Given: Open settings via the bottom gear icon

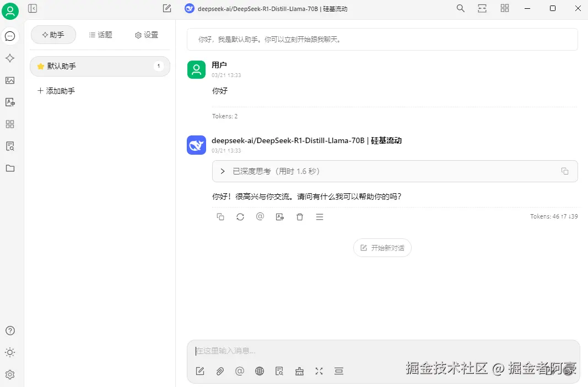Looking at the screenshot, I should [x=10, y=374].
